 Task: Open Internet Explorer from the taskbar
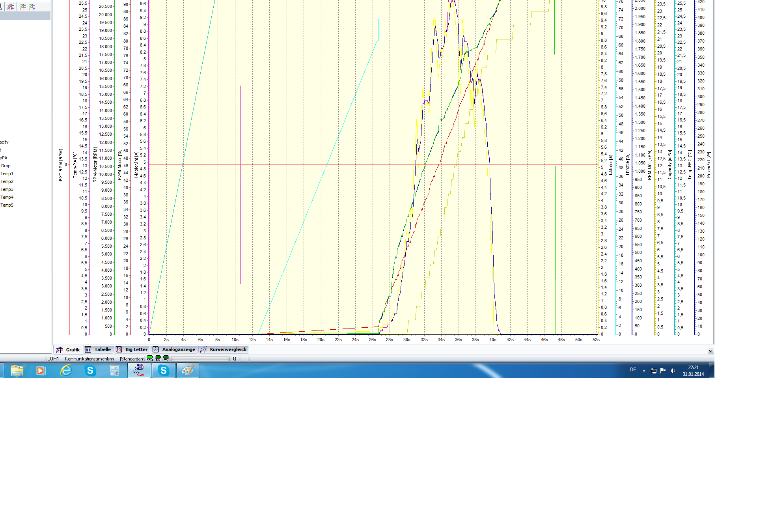pos(66,371)
